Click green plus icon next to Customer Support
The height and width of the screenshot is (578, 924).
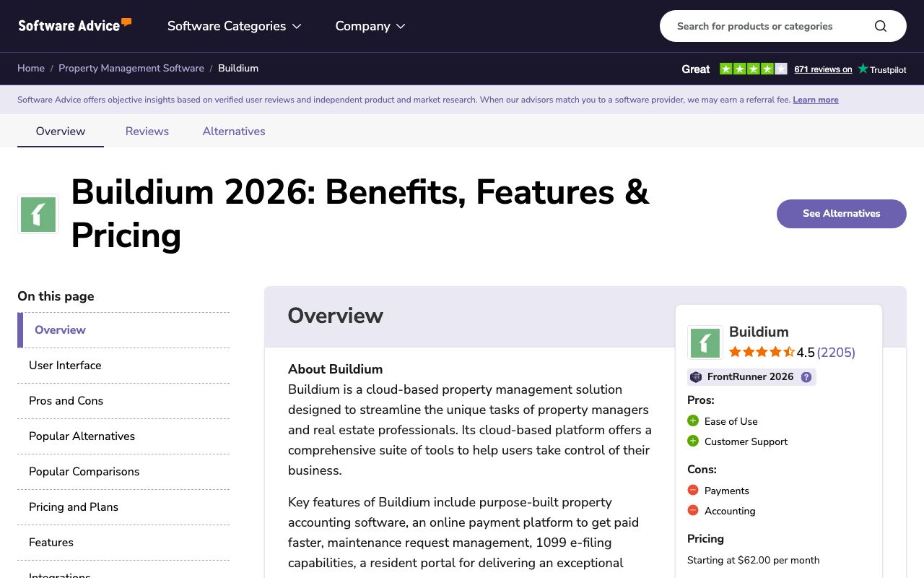point(693,441)
